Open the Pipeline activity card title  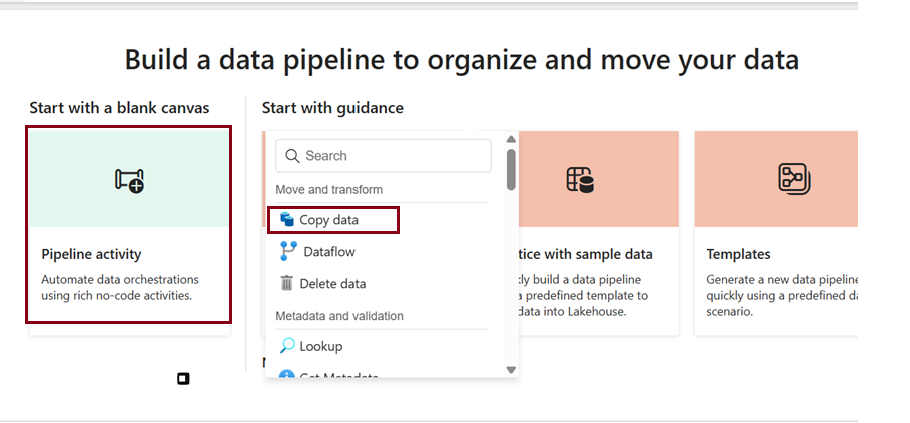point(91,254)
